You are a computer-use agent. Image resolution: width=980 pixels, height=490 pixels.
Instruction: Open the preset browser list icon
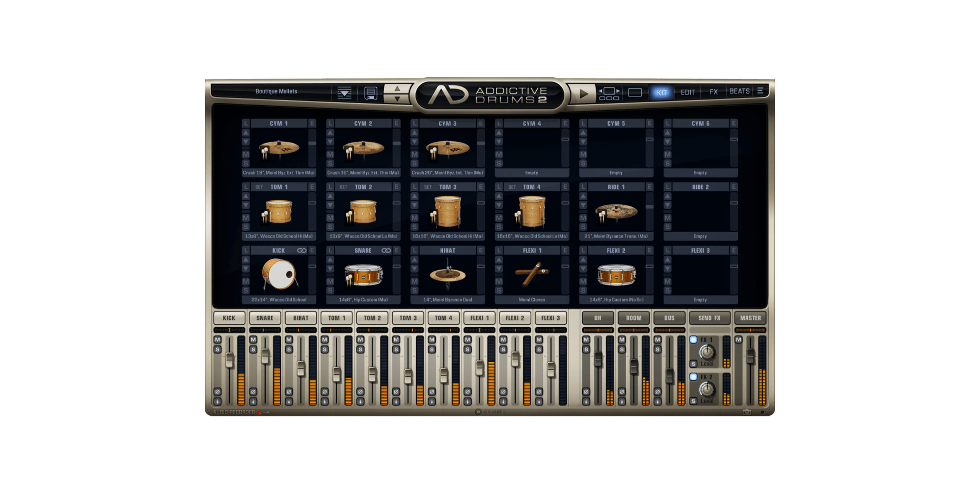click(x=344, y=93)
